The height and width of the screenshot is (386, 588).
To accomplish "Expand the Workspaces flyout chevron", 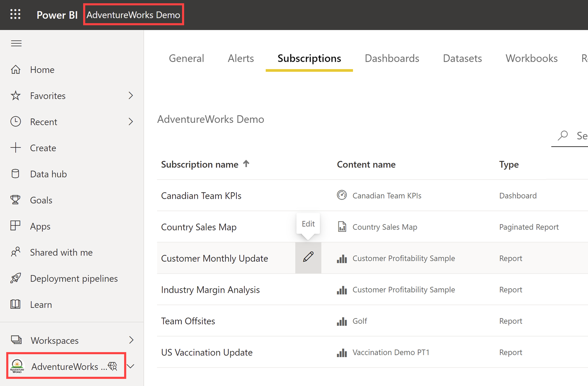I will pos(131,340).
